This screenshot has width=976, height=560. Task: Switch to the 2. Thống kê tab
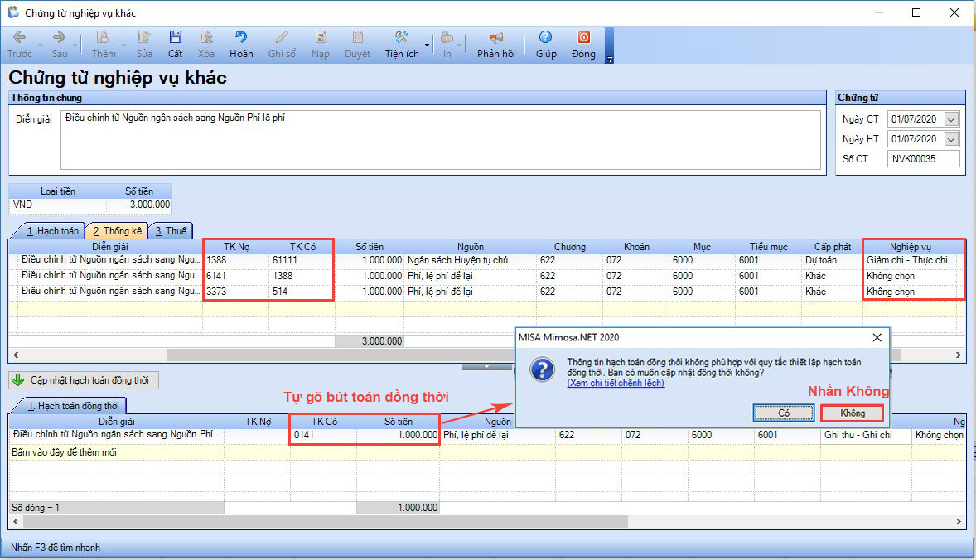117,231
